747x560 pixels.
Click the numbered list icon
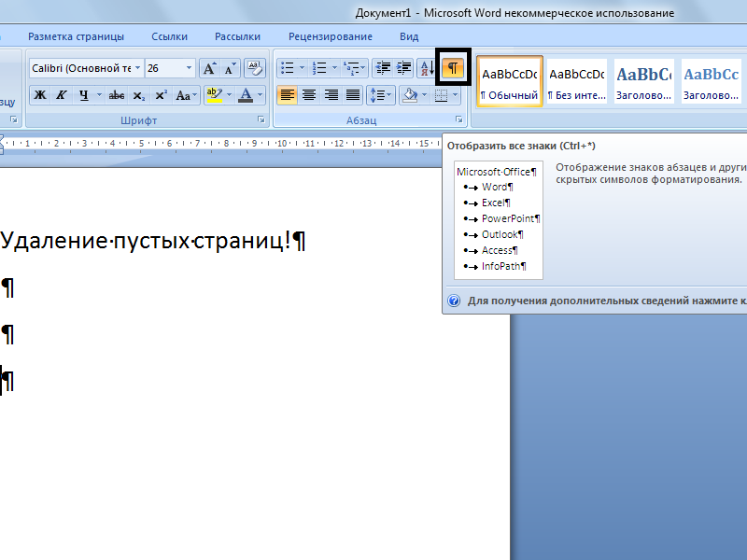[x=319, y=68]
